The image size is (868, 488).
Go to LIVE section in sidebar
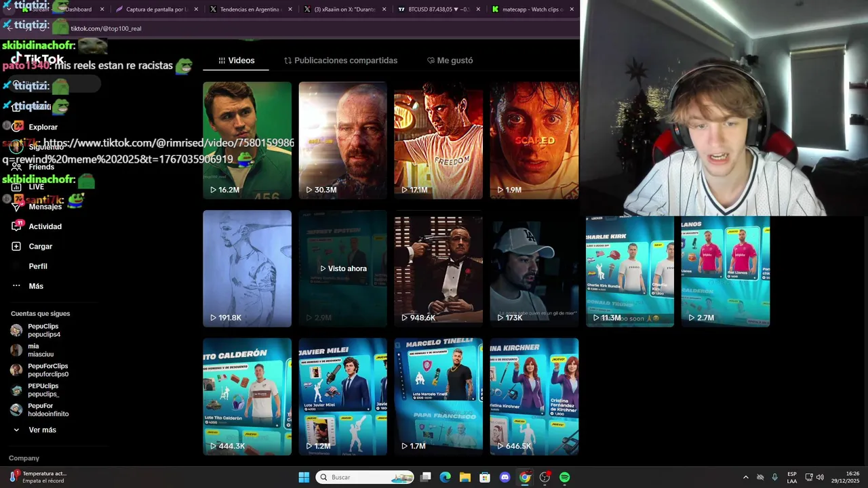tap(36, 186)
